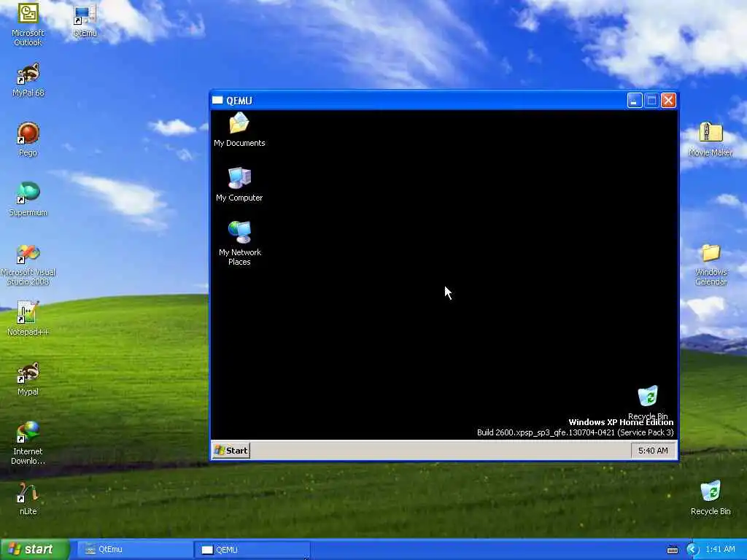Select the Internet Download shortcut icon

coord(28,443)
